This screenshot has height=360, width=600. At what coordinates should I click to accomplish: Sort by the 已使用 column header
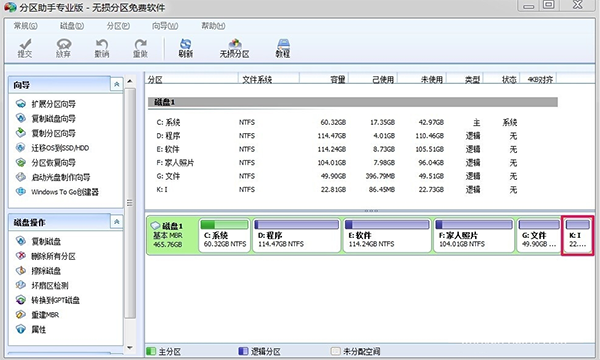coord(373,79)
